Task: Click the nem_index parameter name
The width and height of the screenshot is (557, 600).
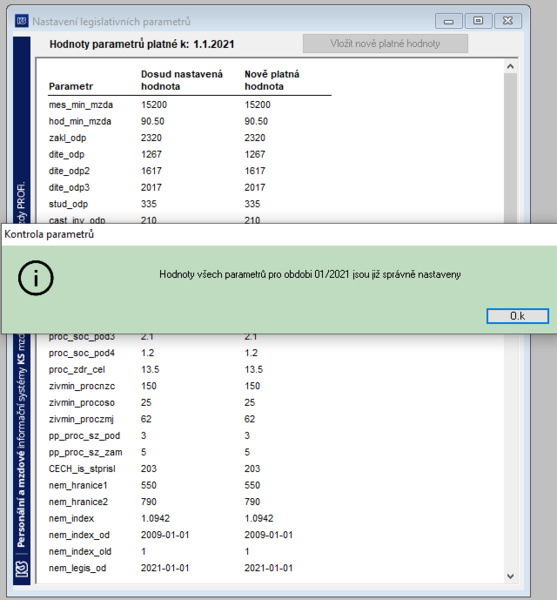Action: [71, 518]
